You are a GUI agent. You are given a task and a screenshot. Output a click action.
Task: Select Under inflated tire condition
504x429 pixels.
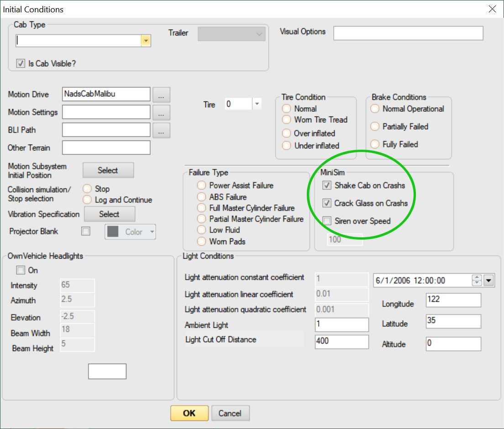pyautogui.click(x=286, y=146)
